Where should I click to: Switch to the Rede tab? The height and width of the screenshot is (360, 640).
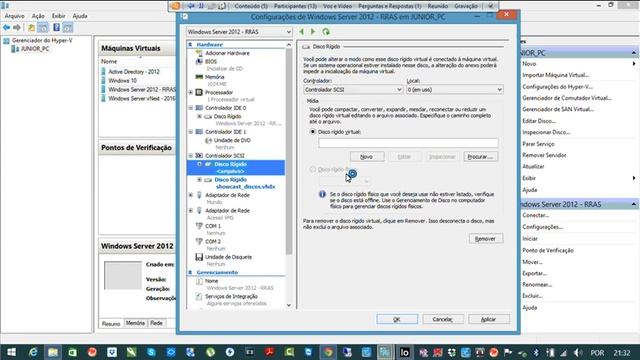(x=156, y=323)
